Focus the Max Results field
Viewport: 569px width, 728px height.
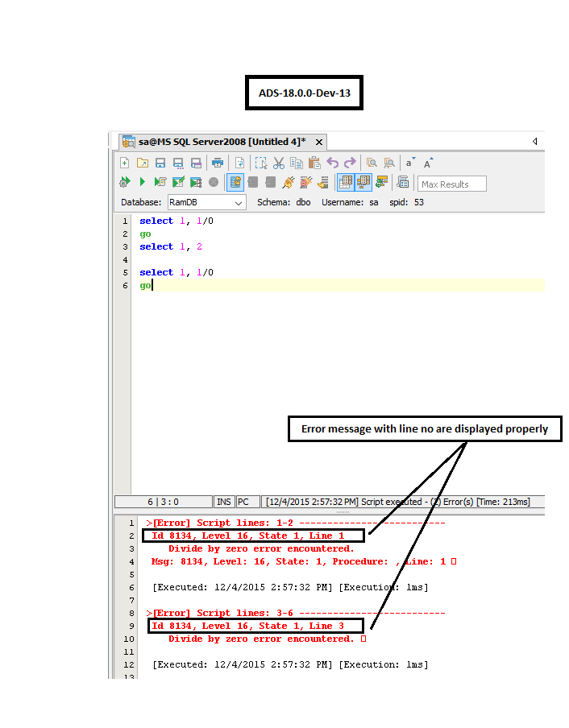[x=452, y=184]
